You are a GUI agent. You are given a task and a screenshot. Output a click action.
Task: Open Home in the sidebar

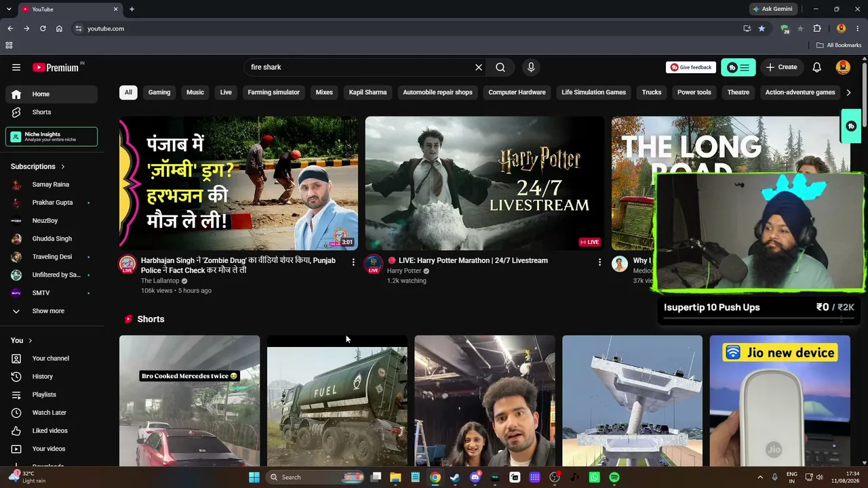[52, 94]
